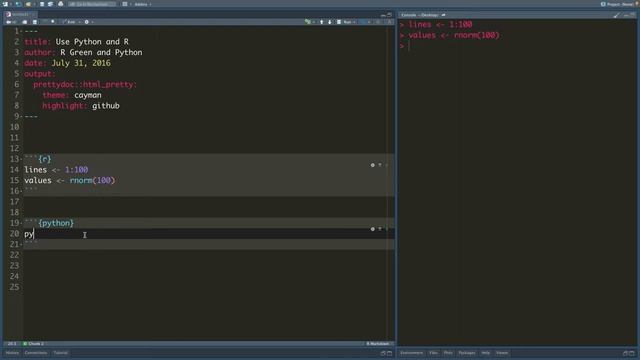Open the Project menu at top right
Screen dimensions: 640x360
618,4
